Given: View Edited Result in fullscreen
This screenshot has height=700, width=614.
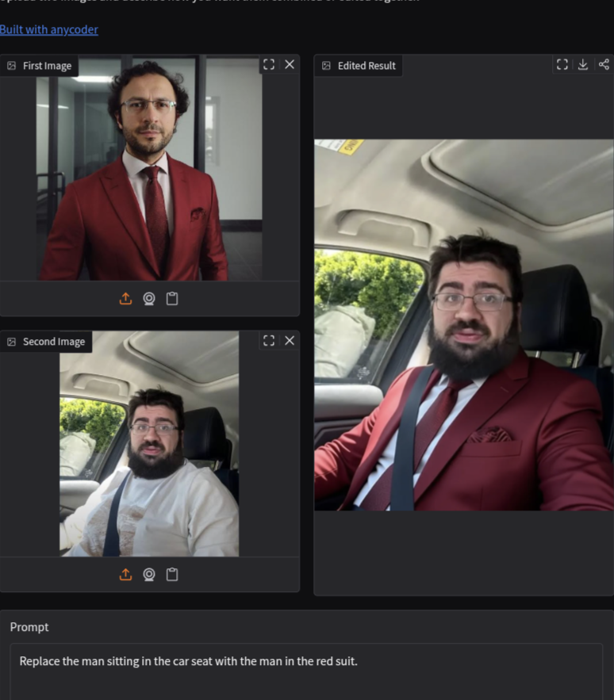Looking at the screenshot, I should [562, 65].
